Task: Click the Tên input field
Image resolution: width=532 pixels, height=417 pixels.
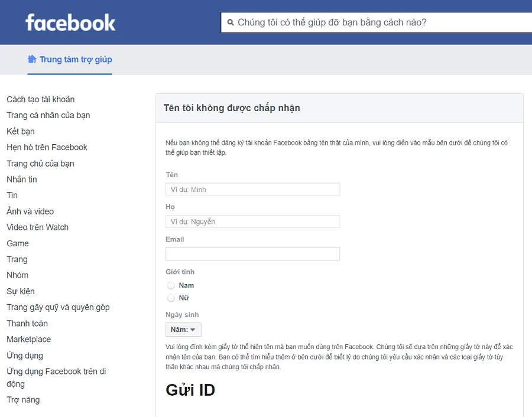Action: pyautogui.click(x=252, y=190)
